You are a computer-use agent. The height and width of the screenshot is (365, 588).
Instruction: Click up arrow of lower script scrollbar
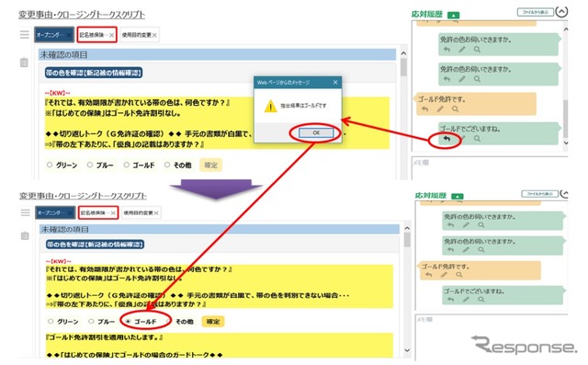pos(407,228)
